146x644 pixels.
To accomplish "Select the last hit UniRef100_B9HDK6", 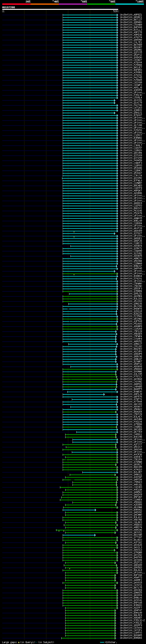I will [131, 638].
